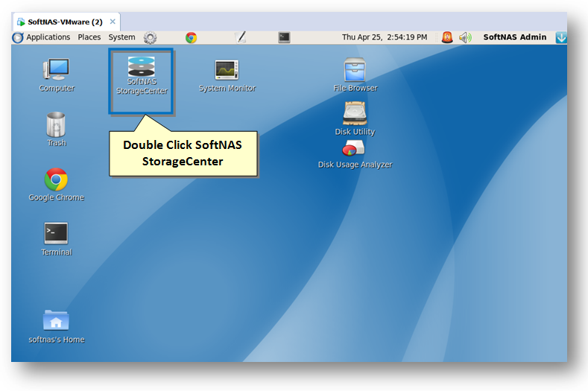The width and height of the screenshot is (588, 391).
Task: Launch terminal from the top panel icon
Action: [284, 37]
